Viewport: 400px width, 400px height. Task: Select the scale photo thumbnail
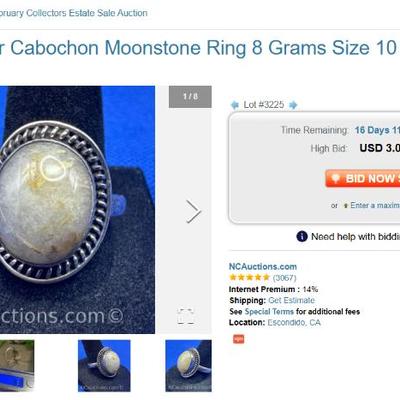[x=17, y=366]
